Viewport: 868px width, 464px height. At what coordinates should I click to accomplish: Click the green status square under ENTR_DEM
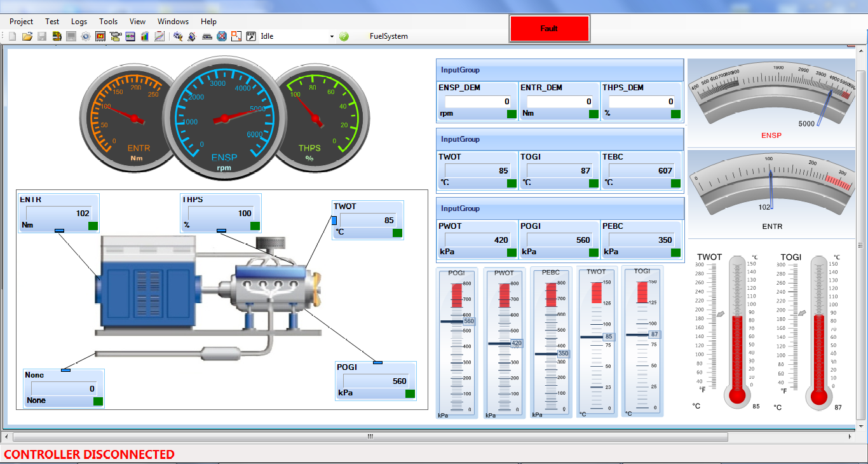(x=593, y=114)
